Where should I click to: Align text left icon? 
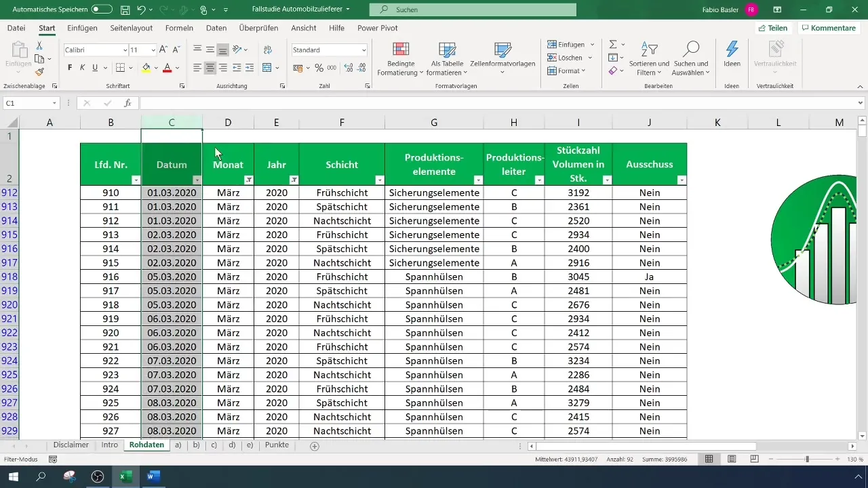197,68
